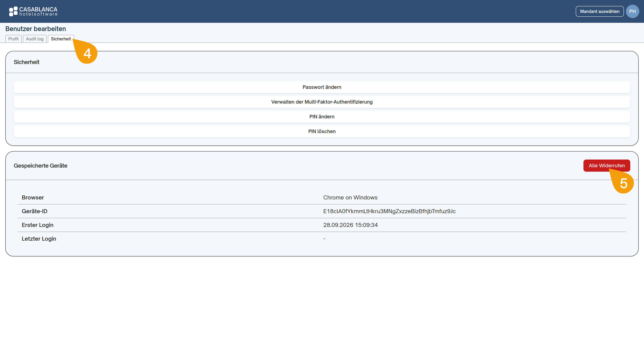644x362 pixels.
Task: Open the Audit log tab
Action: click(35, 39)
